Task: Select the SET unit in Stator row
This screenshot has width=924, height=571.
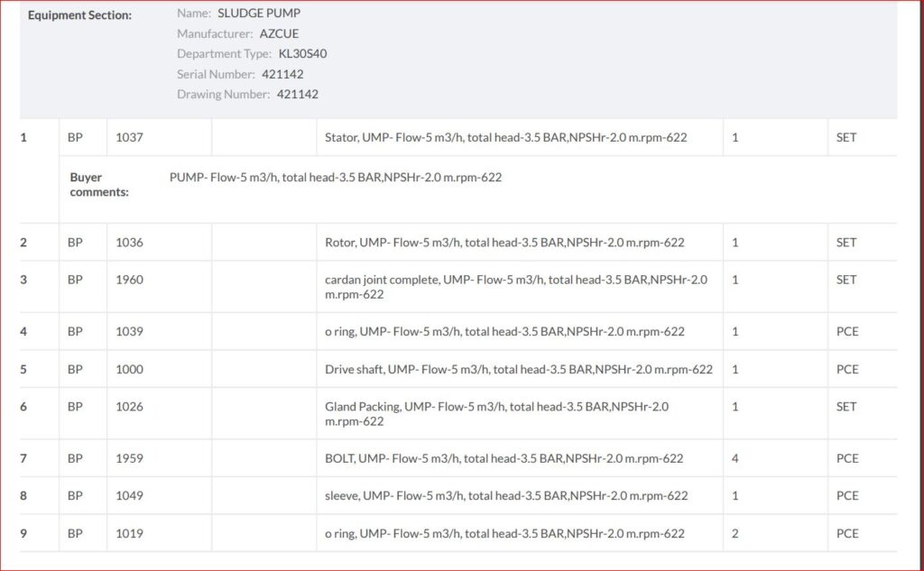Action: (x=846, y=137)
